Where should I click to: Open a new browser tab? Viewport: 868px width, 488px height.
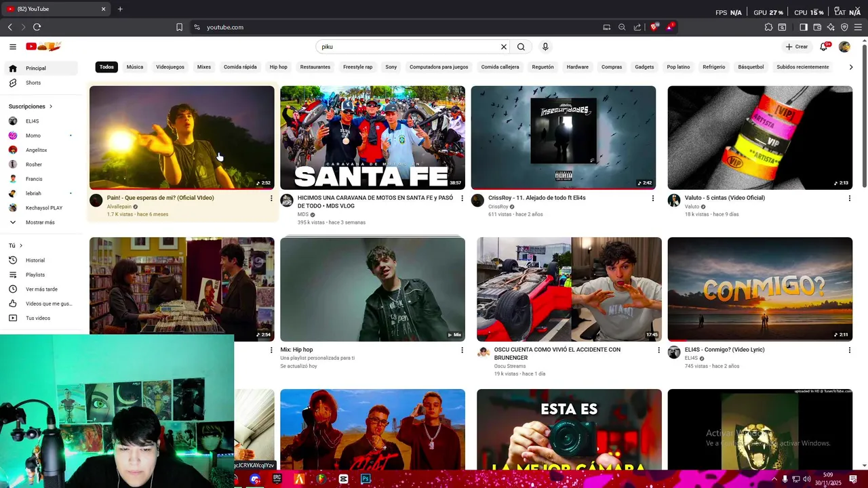pyautogui.click(x=120, y=9)
